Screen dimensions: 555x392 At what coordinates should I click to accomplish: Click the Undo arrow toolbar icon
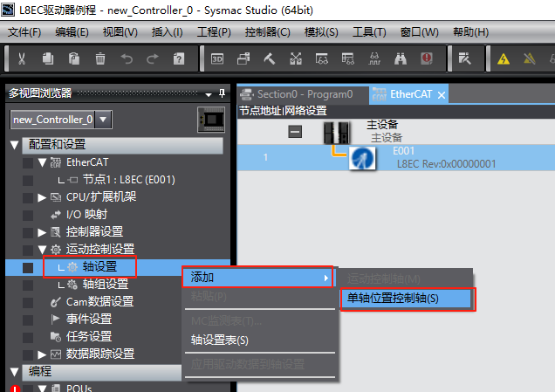click(127, 58)
